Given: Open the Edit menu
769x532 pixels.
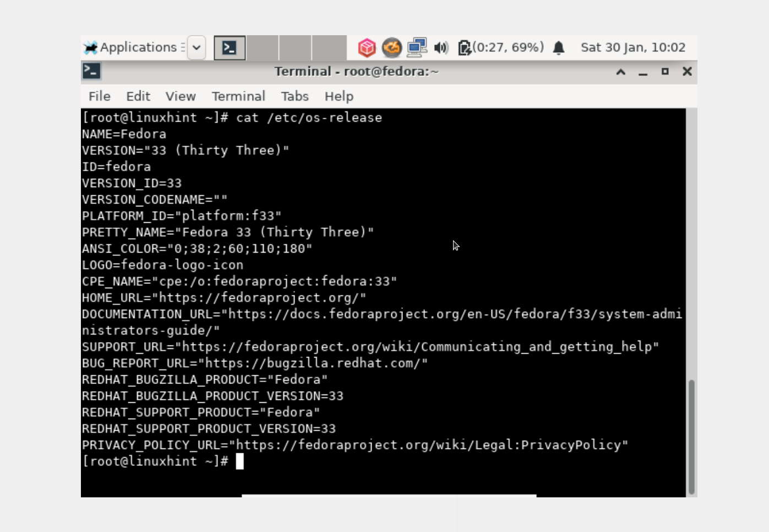Looking at the screenshot, I should click(x=138, y=96).
